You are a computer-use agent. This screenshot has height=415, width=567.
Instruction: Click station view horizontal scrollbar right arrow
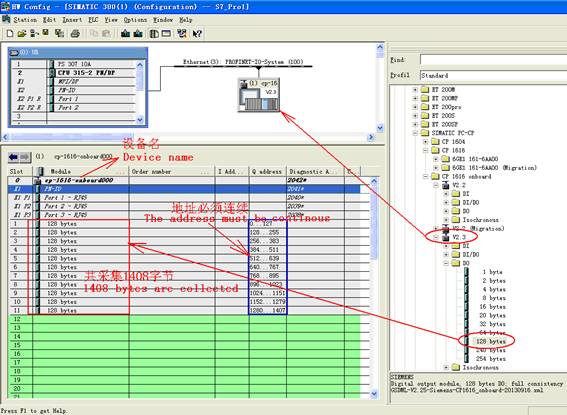click(x=371, y=137)
